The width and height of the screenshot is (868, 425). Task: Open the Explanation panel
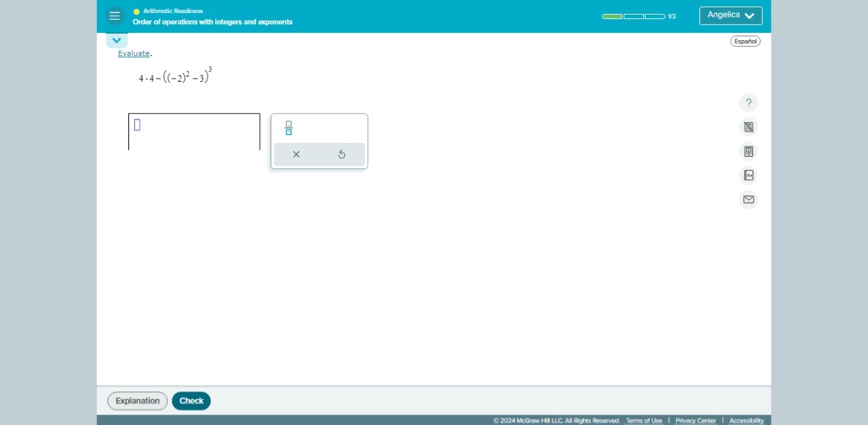point(137,400)
